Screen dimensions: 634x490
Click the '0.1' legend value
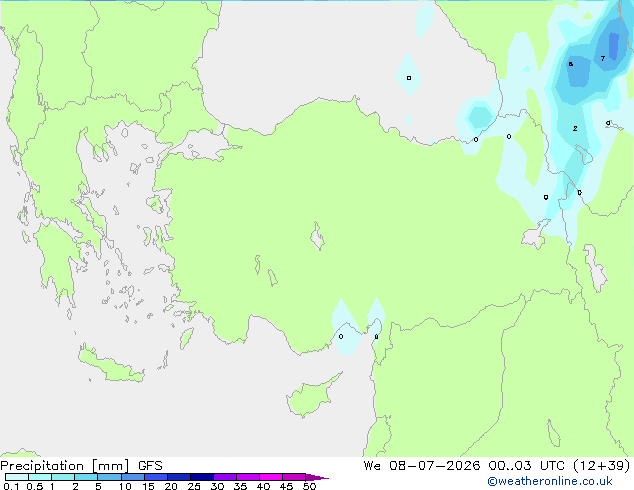[x=11, y=486]
